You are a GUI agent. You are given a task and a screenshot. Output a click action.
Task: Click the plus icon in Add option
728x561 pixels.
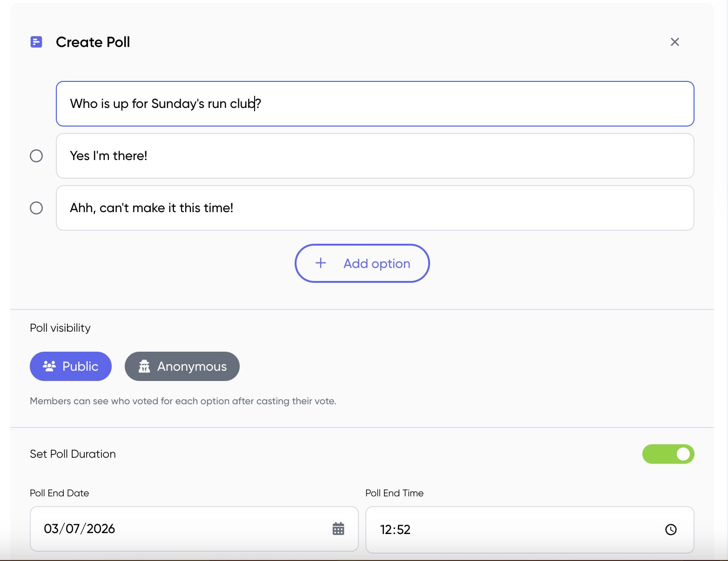tap(321, 263)
